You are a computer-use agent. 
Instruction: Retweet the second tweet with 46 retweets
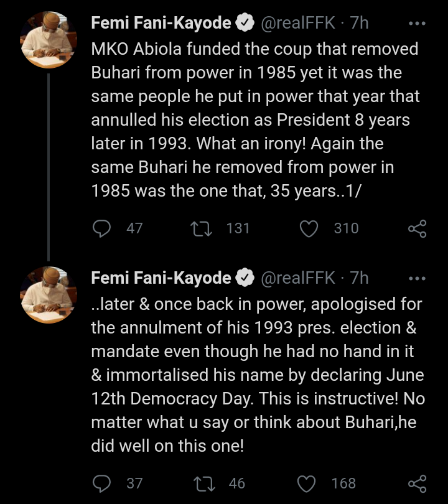pos(201,483)
